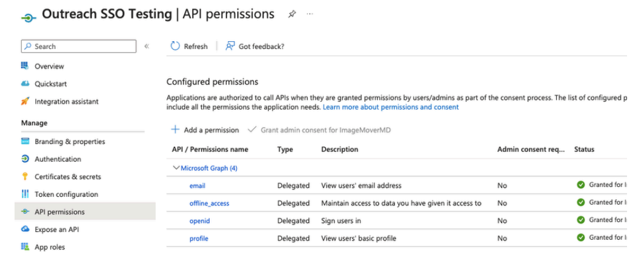Open the ellipsis more options menu
This screenshot has height=267, width=644.
[310, 14]
